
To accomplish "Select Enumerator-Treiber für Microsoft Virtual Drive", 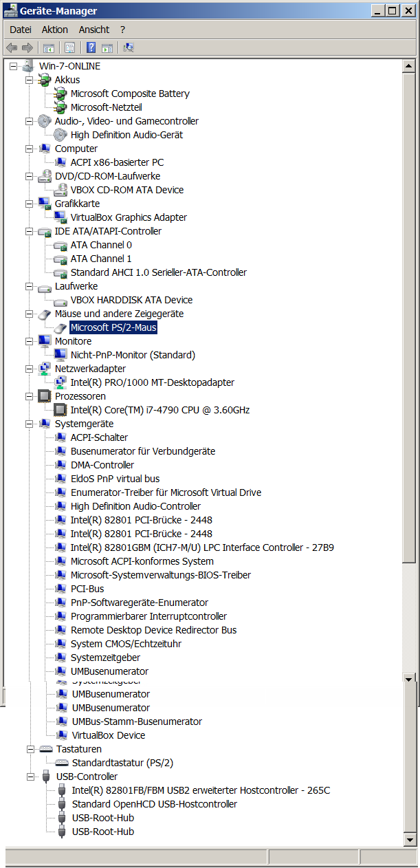I will point(166,492).
